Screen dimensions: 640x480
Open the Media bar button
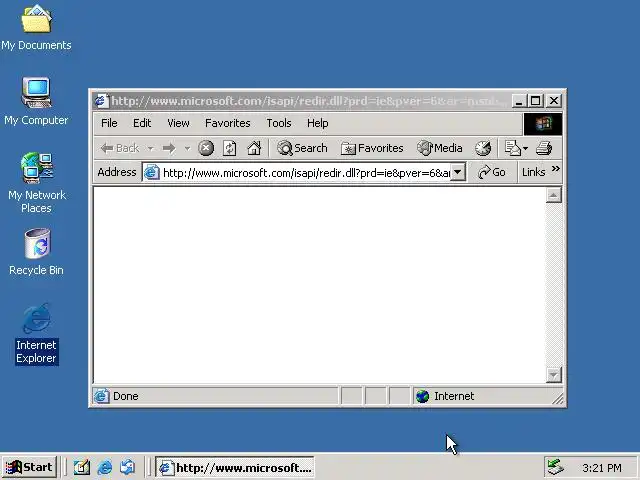(440, 148)
